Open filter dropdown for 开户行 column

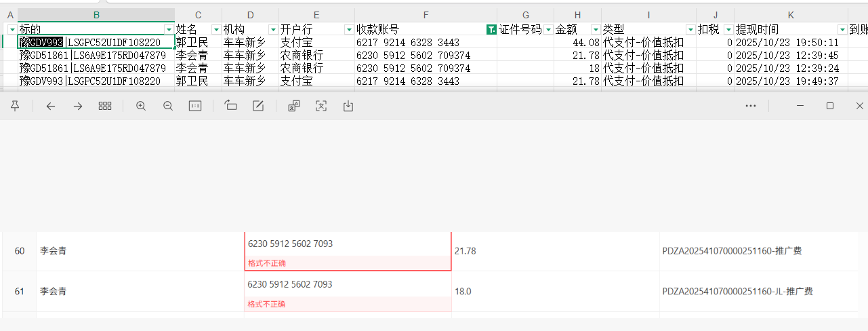coord(349,29)
